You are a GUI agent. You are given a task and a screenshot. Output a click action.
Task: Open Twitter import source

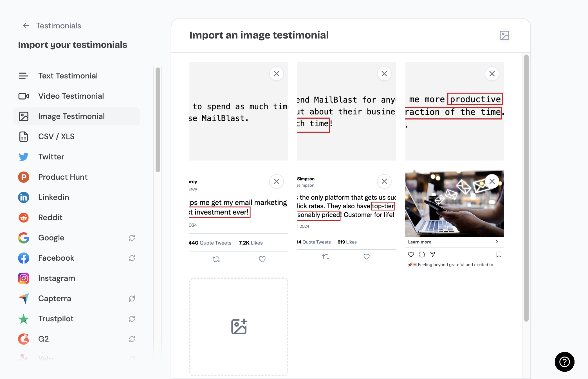coord(77,157)
